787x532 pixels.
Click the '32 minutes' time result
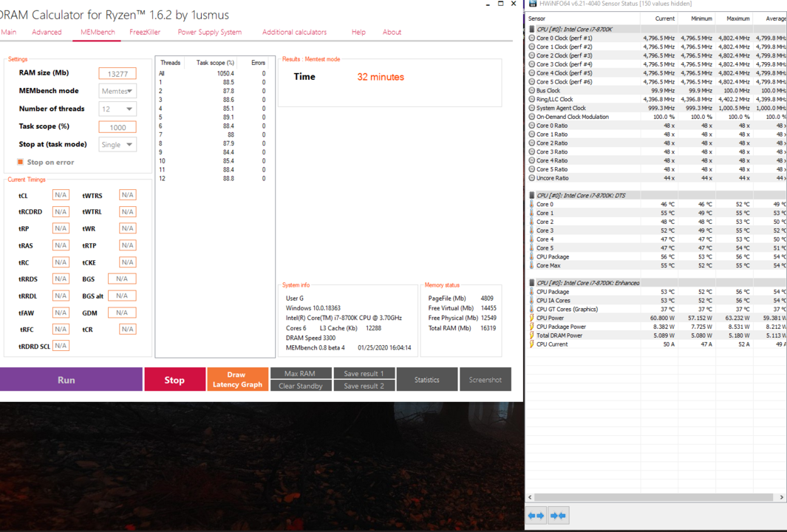pos(381,77)
